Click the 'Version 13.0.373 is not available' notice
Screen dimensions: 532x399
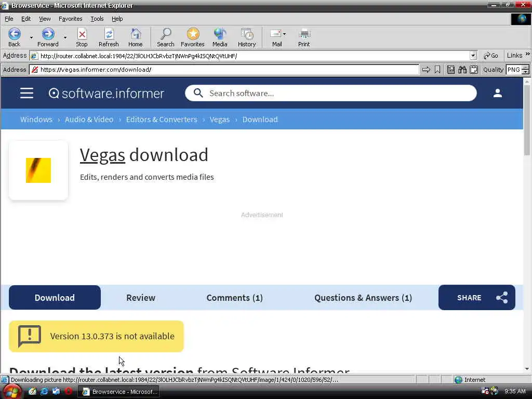pos(96,336)
